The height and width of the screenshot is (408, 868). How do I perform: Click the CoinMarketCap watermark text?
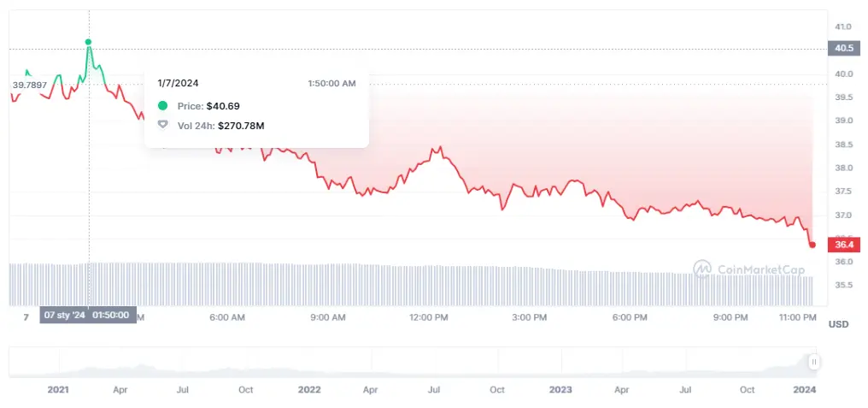pos(759,269)
